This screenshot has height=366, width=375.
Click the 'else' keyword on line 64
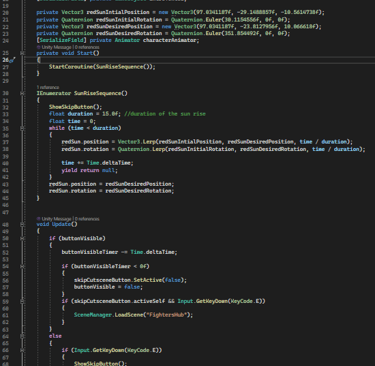click(x=55, y=336)
